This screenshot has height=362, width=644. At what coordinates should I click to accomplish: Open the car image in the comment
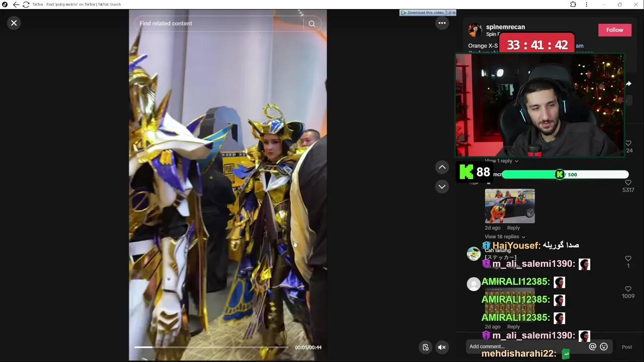tap(510, 206)
